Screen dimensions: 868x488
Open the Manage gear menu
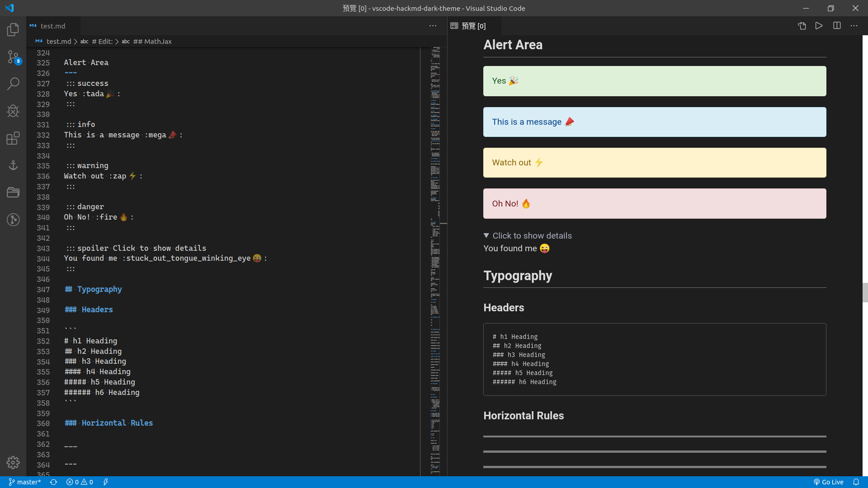pos(13,462)
